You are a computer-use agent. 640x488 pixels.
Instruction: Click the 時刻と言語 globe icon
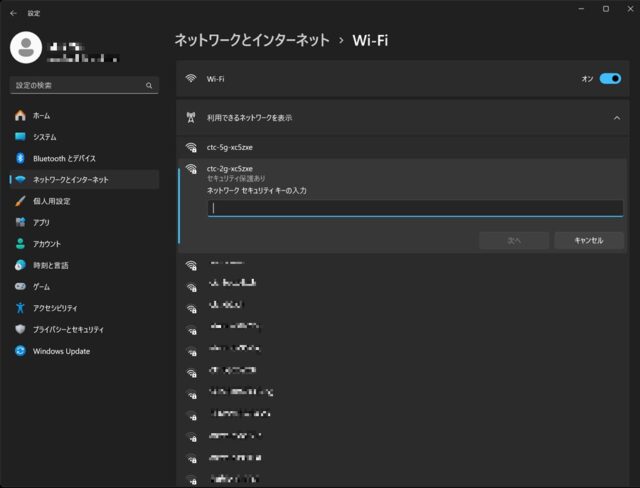[x=20, y=265]
